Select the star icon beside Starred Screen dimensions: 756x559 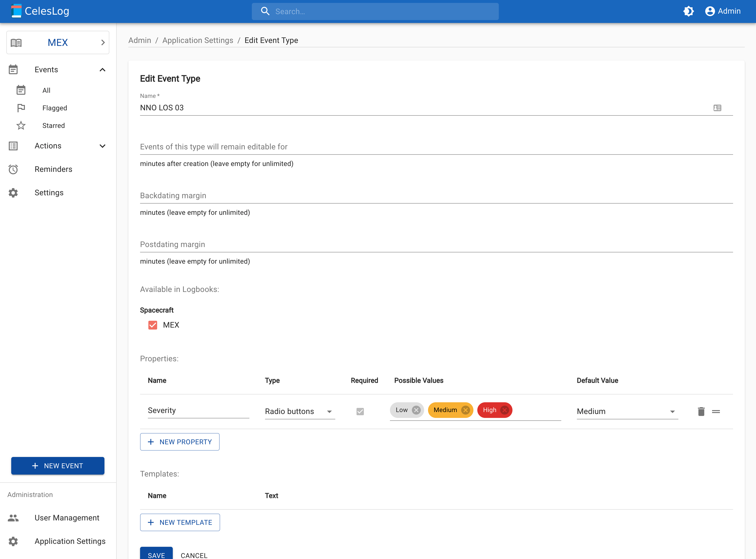click(21, 125)
